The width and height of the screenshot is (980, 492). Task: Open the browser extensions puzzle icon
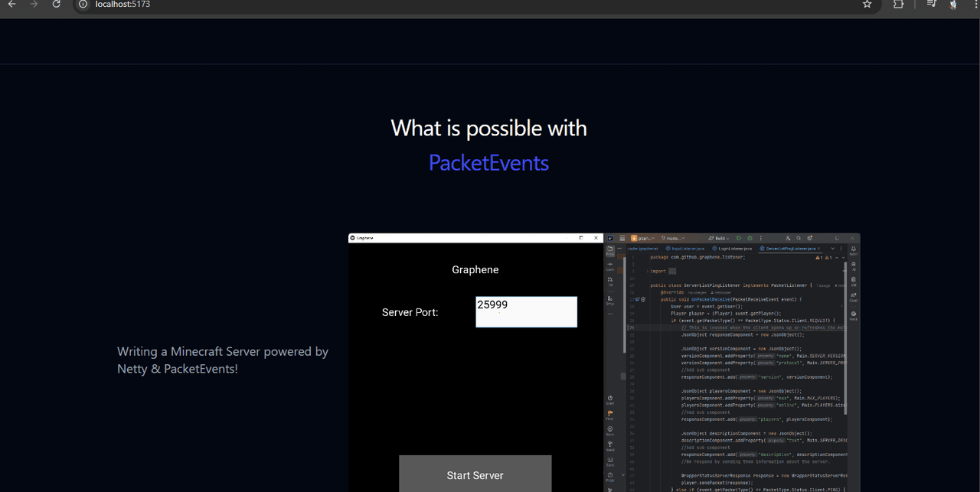(898, 5)
